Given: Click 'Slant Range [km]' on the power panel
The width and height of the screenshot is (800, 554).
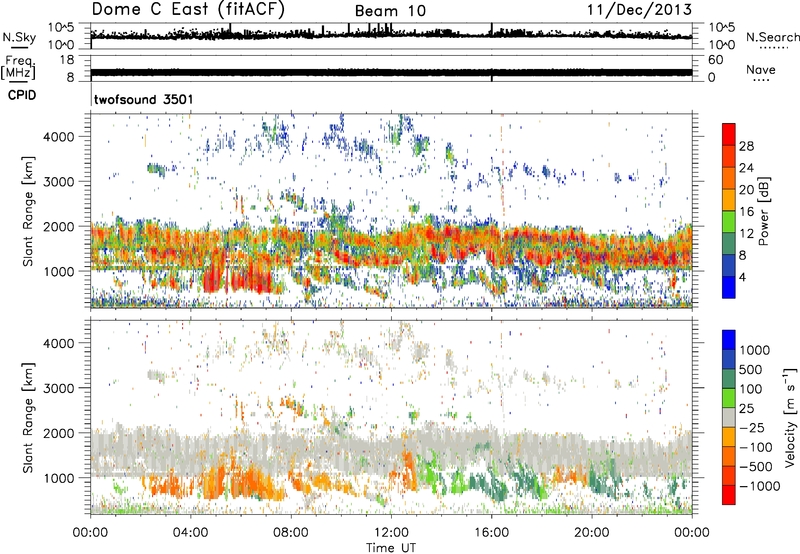Looking at the screenshot, I should [x=28, y=211].
